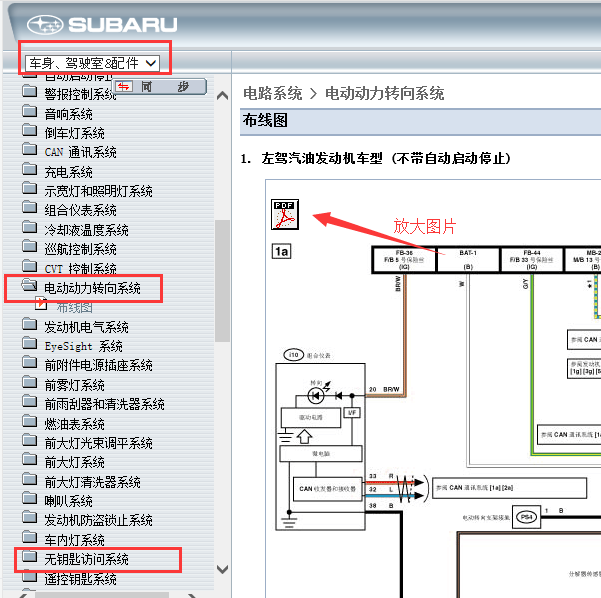Open the PDF enlarge-image icon
Screen dimensions: 601x598
click(285, 214)
